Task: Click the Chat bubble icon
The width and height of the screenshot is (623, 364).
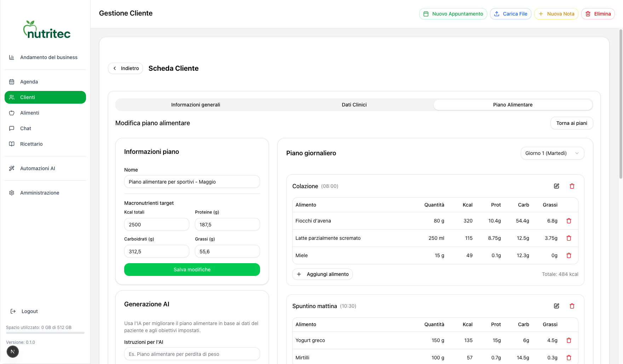Action: click(x=12, y=128)
